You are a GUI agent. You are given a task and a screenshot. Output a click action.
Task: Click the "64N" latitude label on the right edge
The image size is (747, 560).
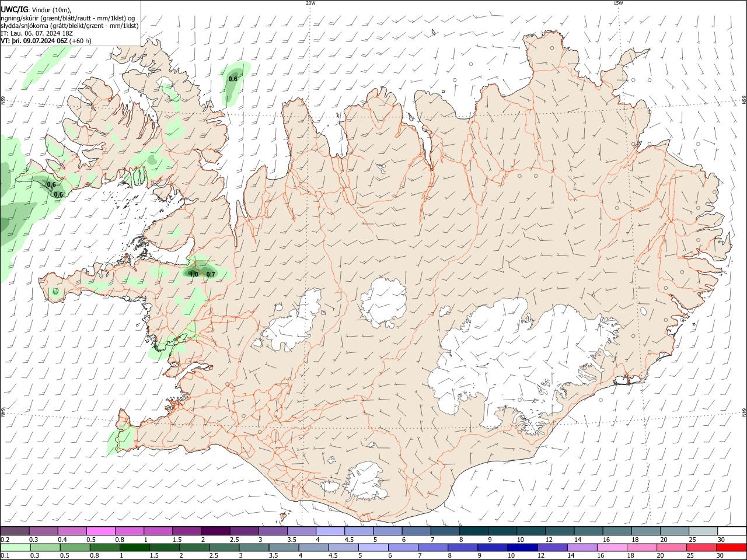(744, 412)
